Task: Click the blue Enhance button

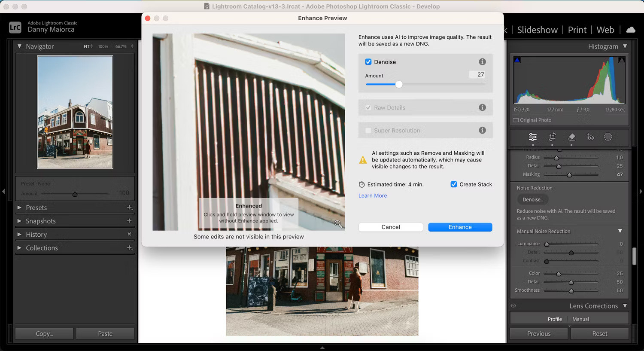Action: coord(460,227)
